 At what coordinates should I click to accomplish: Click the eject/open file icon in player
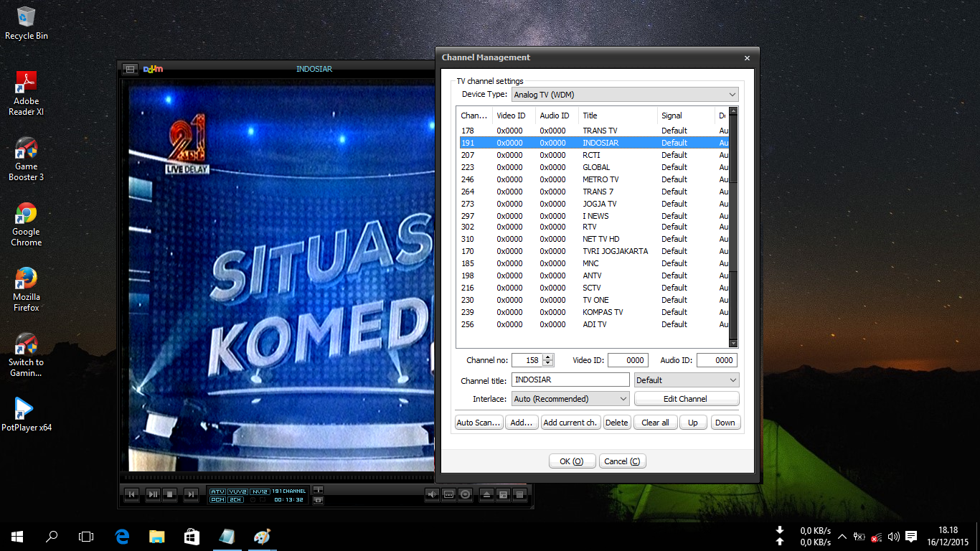point(486,494)
